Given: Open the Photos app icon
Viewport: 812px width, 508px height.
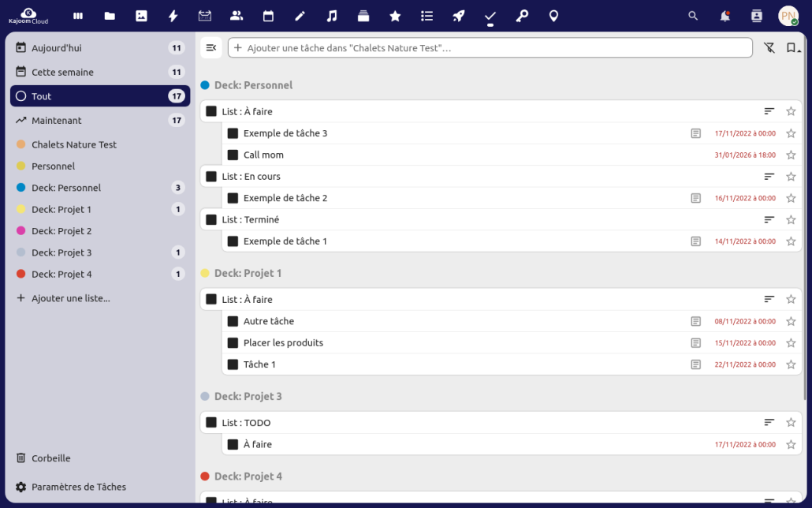Looking at the screenshot, I should point(142,15).
